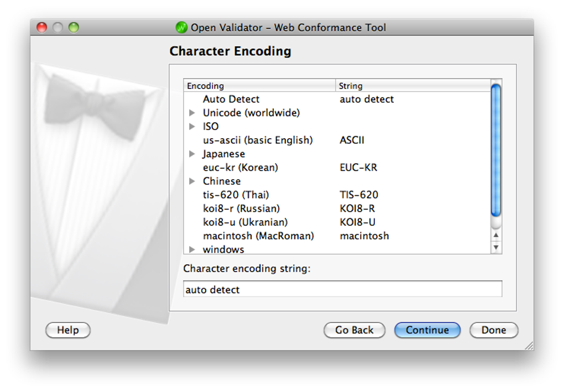
Task: Expand the windows encoding group
Action: point(192,249)
